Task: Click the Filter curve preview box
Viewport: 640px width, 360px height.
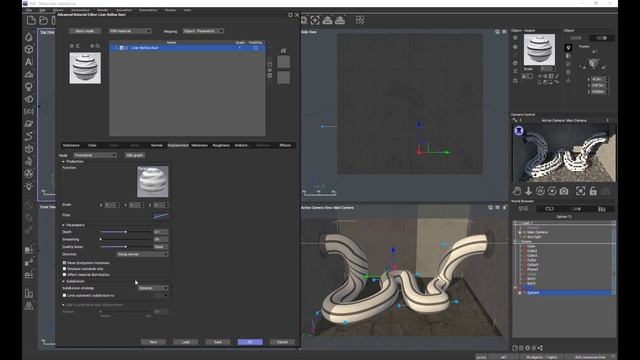Action: point(160,216)
